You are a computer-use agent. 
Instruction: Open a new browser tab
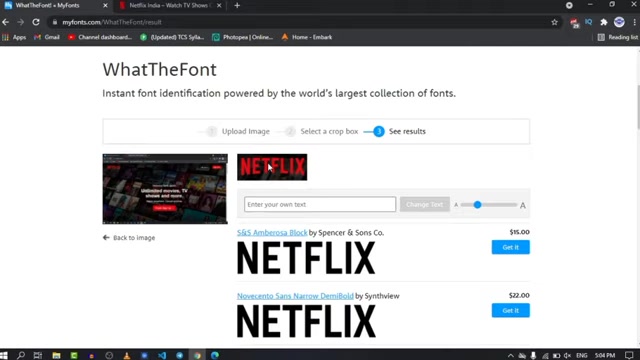[237, 5]
